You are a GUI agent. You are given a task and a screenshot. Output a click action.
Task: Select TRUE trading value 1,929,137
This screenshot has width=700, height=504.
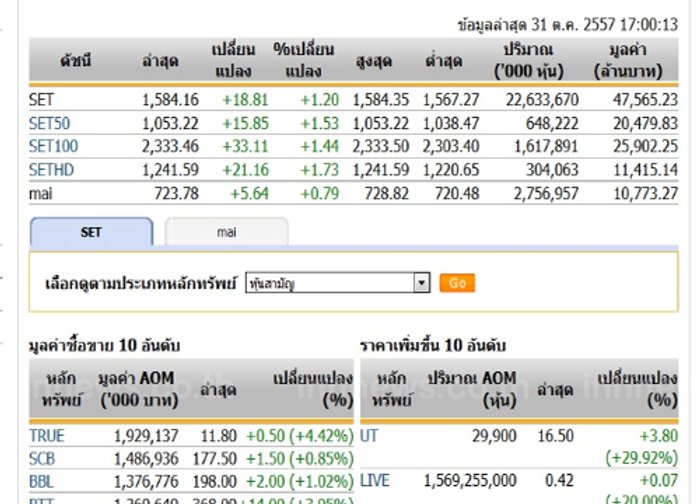coord(146,436)
